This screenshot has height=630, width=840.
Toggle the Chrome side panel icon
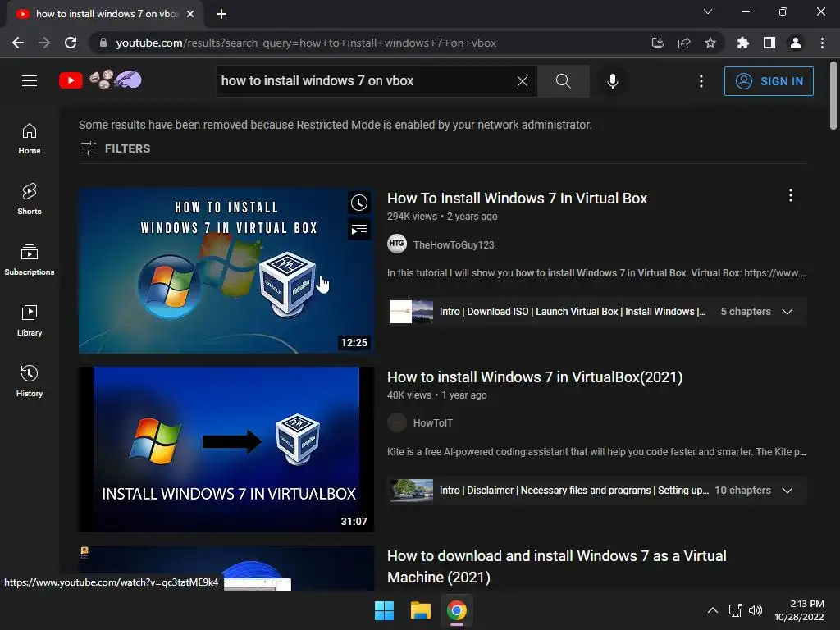pos(769,43)
